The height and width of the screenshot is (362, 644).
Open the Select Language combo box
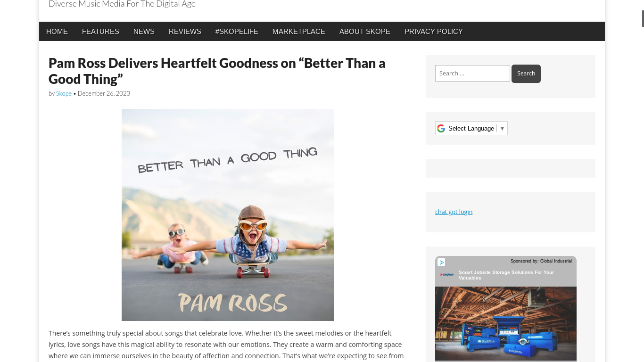[471, 128]
